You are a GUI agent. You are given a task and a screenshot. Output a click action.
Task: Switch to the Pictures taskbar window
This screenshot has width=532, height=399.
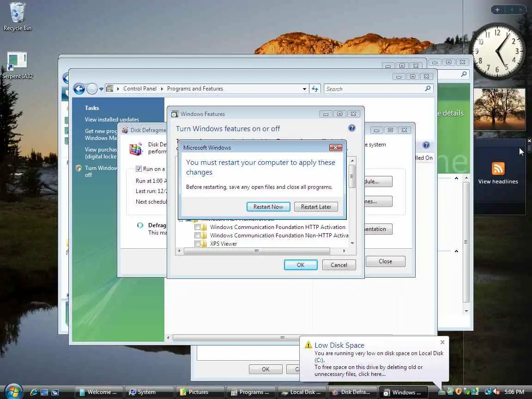[200, 392]
